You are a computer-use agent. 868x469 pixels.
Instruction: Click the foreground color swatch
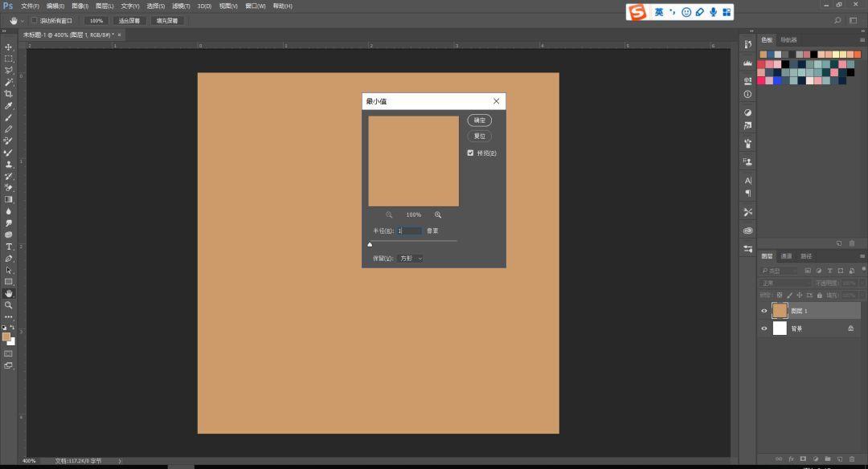(x=6, y=336)
